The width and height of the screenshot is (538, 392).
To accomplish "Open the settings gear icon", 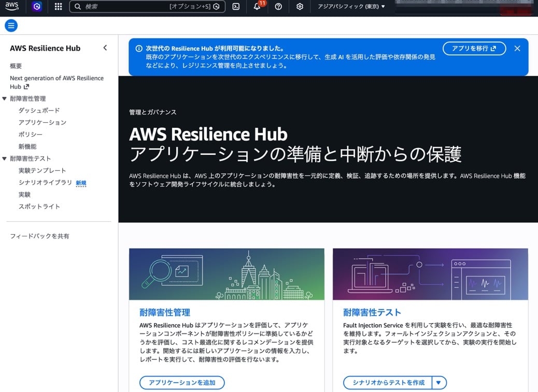I will click(x=300, y=7).
